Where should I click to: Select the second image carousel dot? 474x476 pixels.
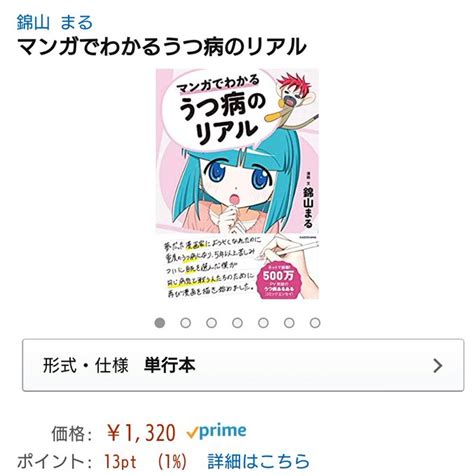(x=186, y=323)
